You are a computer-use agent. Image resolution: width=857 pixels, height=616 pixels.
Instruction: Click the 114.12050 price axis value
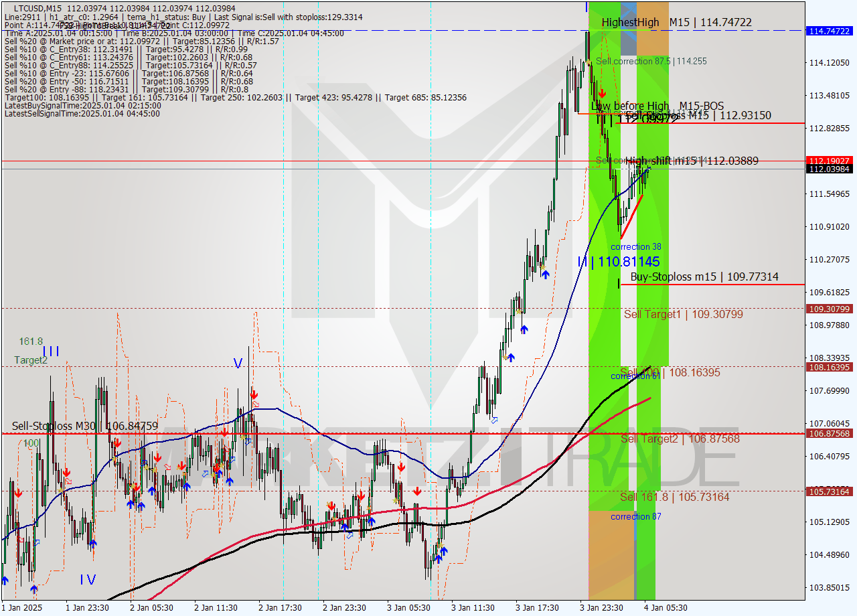pyautogui.click(x=830, y=63)
